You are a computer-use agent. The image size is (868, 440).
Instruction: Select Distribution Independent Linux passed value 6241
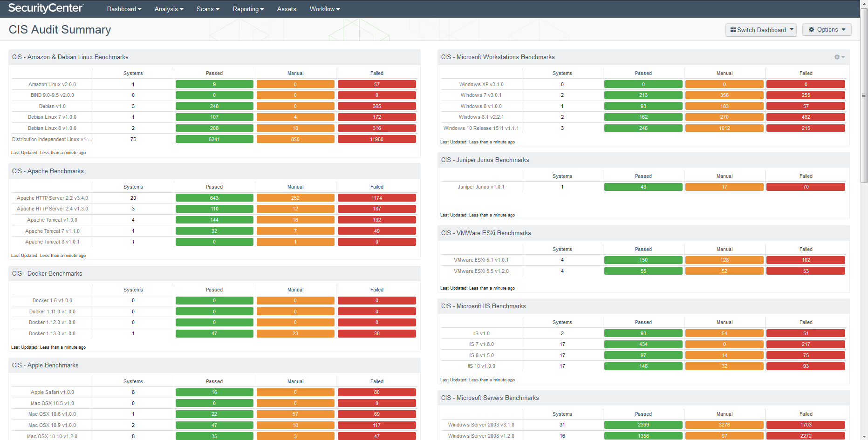(214, 139)
